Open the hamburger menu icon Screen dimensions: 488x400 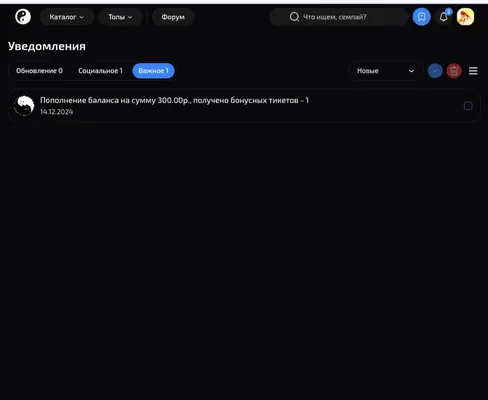click(x=473, y=71)
